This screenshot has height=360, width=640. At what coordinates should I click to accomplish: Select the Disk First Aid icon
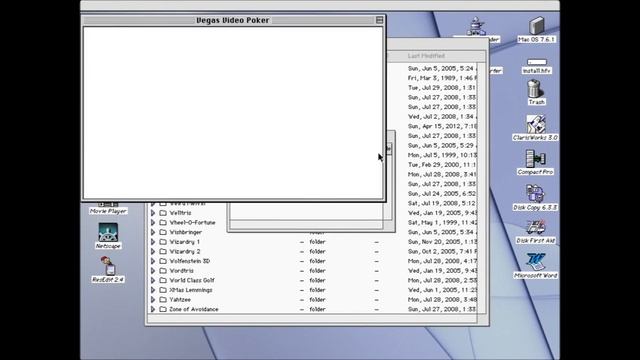tap(536, 227)
